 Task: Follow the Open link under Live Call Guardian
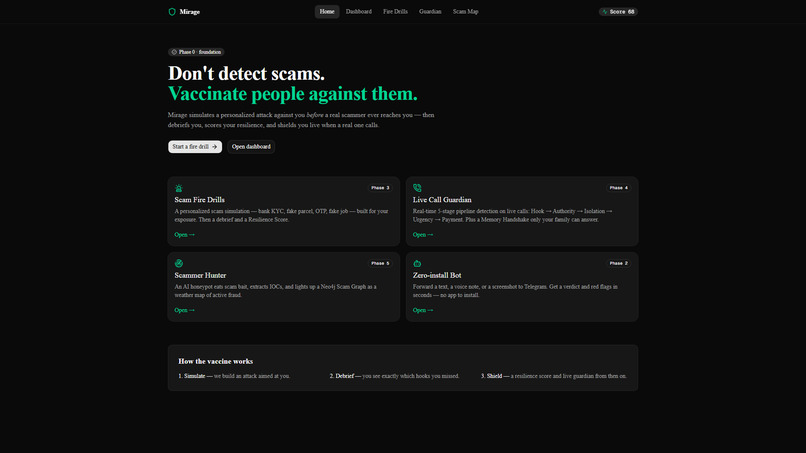pyautogui.click(x=423, y=234)
